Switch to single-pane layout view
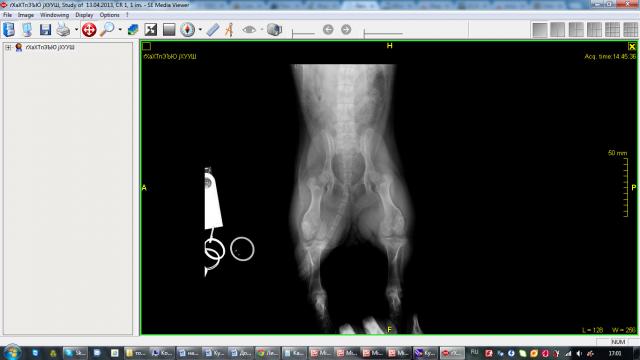 tap(540, 30)
